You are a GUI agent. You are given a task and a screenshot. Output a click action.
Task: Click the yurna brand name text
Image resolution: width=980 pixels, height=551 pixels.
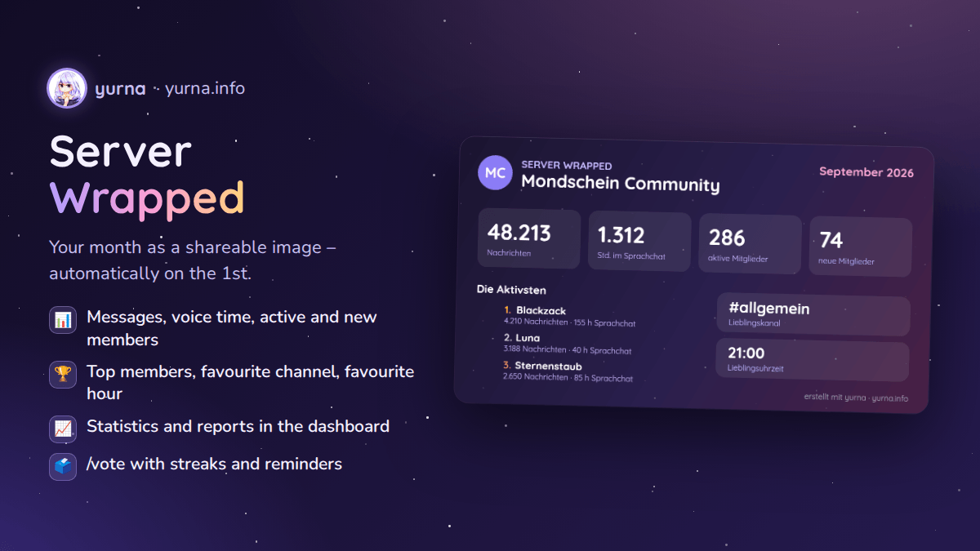coord(120,89)
